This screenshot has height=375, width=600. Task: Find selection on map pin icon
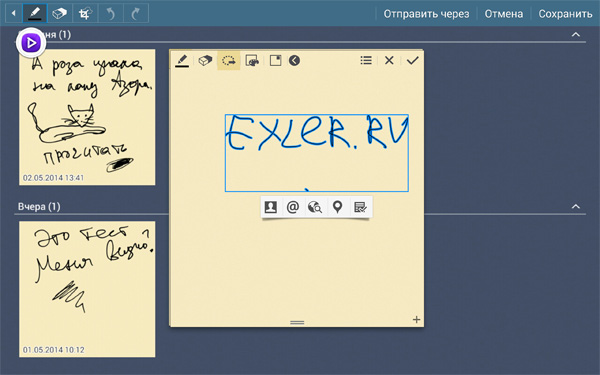click(337, 207)
